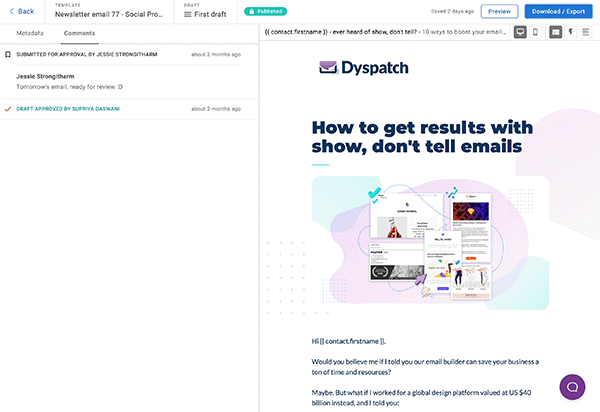This screenshot has height=412, width=600.
Task: Switch to desktop preview icon
Action: coord(520,32)
